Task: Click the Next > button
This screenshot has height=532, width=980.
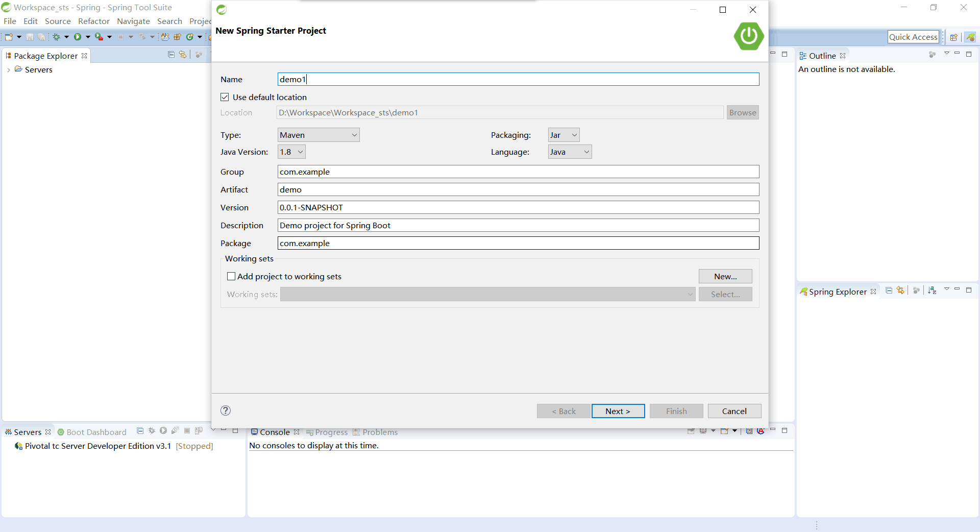Action: pos(618,411)
